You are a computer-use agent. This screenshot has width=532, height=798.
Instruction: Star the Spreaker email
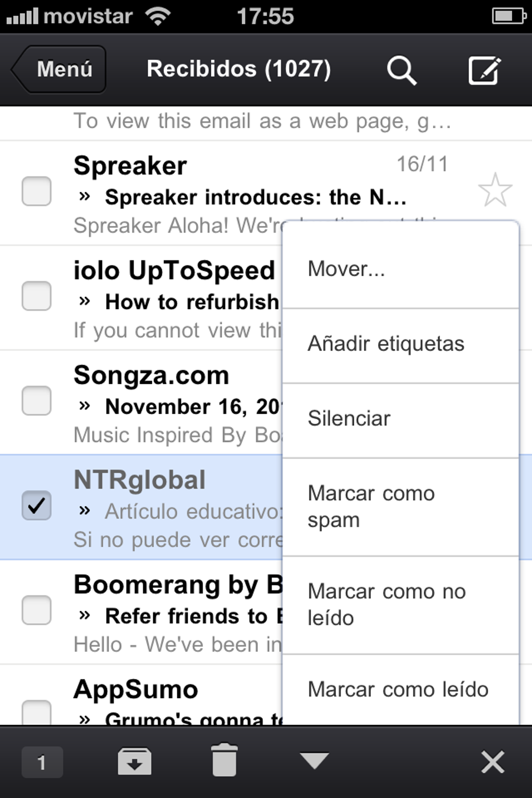point(495,190)
